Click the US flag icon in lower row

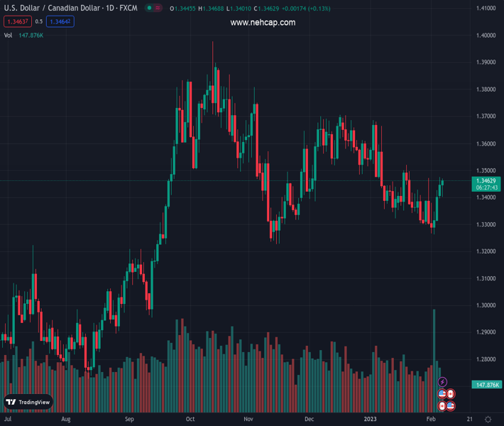pyautogui.click(x=451, y=406)
